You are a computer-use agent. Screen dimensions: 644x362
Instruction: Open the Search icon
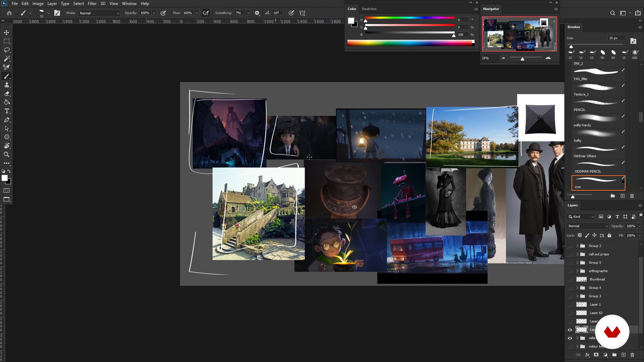tap(612, 13)
